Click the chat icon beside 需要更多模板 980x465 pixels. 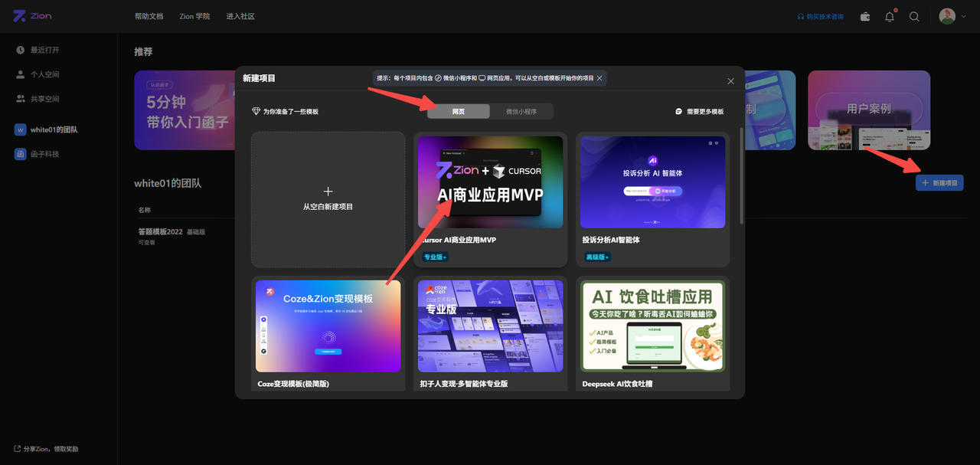(x=679, y=112)
